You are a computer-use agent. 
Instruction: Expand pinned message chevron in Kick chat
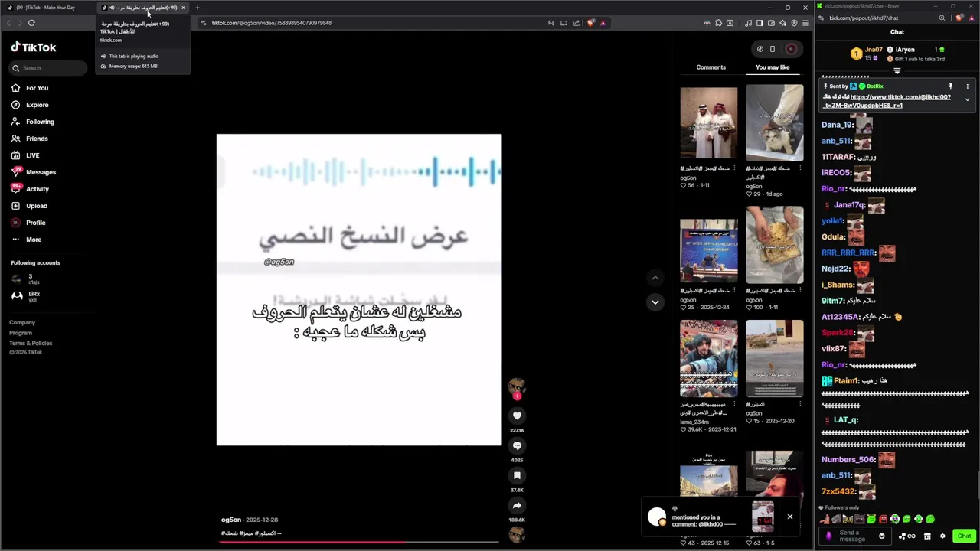coord(967,99)
